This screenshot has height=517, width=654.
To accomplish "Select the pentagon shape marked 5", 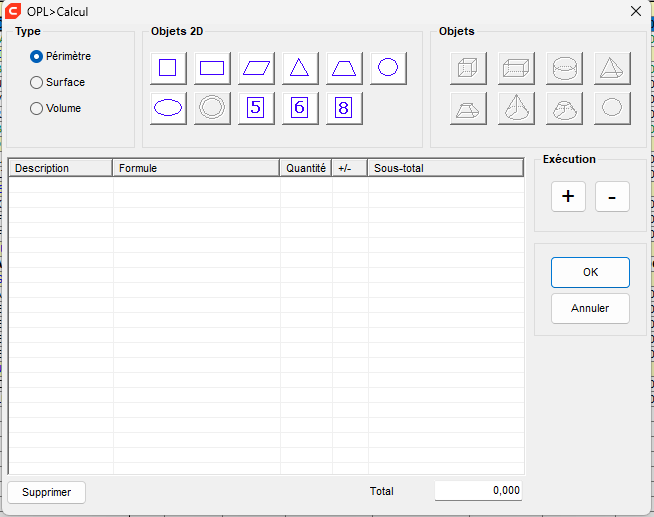I will click(256, 108).
